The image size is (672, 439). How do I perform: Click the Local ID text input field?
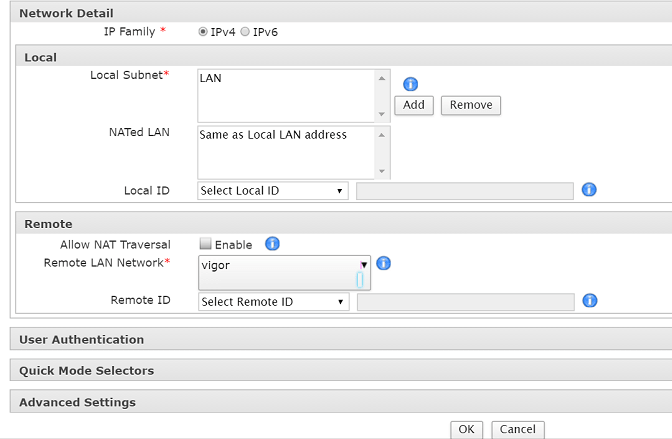pyautogui.click(x=465, y=191)
